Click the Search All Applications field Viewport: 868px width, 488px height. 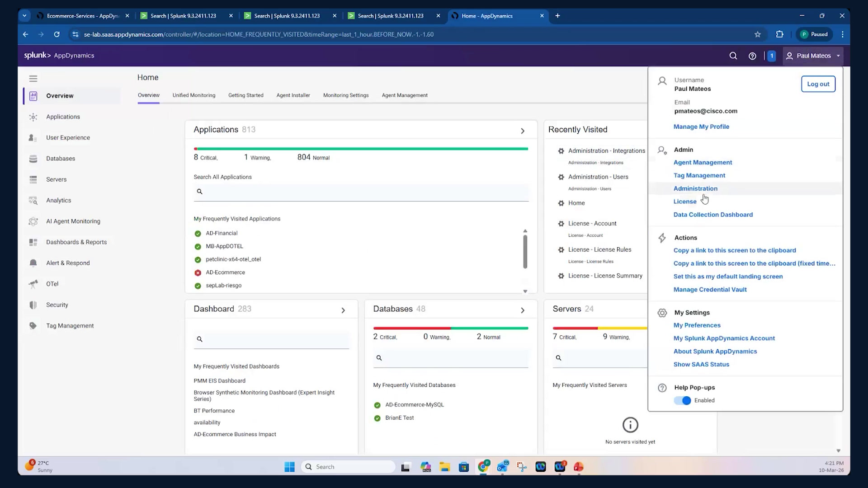(361, 192)
